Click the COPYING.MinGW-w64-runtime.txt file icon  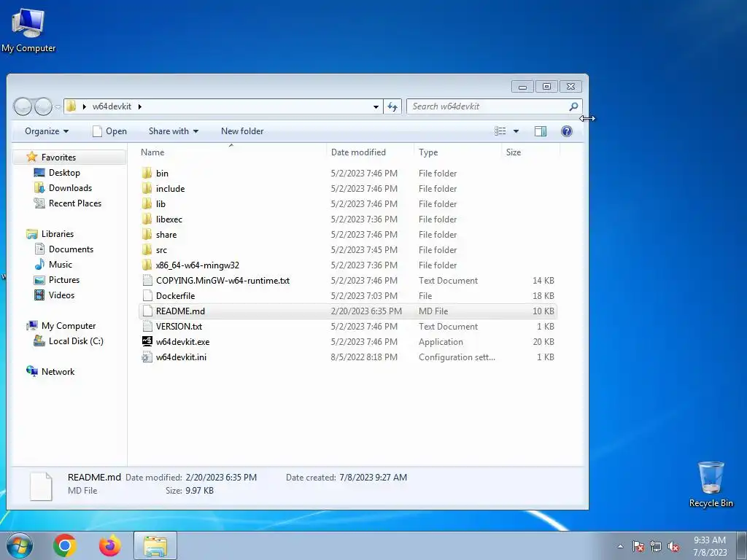coord(147,280)
